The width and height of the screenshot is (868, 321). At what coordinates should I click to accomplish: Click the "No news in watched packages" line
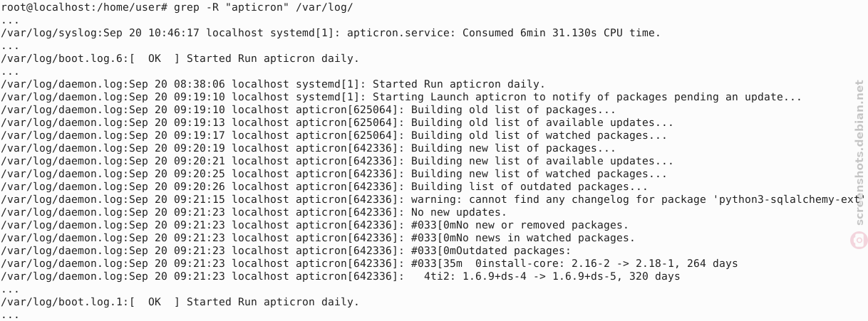click(318, 238)
